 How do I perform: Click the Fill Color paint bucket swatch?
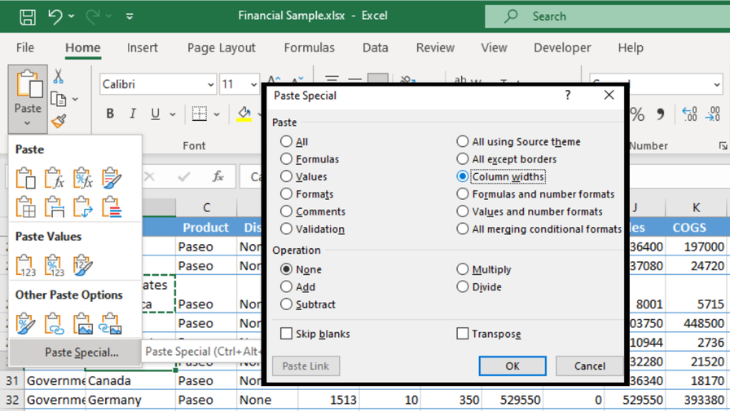pyautogui.click(x=244, y=114)
